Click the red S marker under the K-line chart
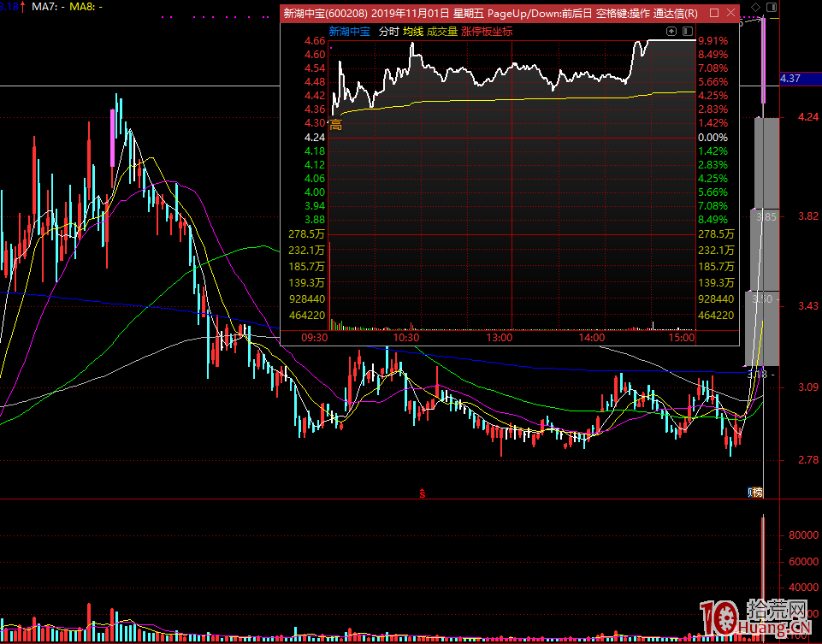 pyautogui.click(x=422, y=493)
